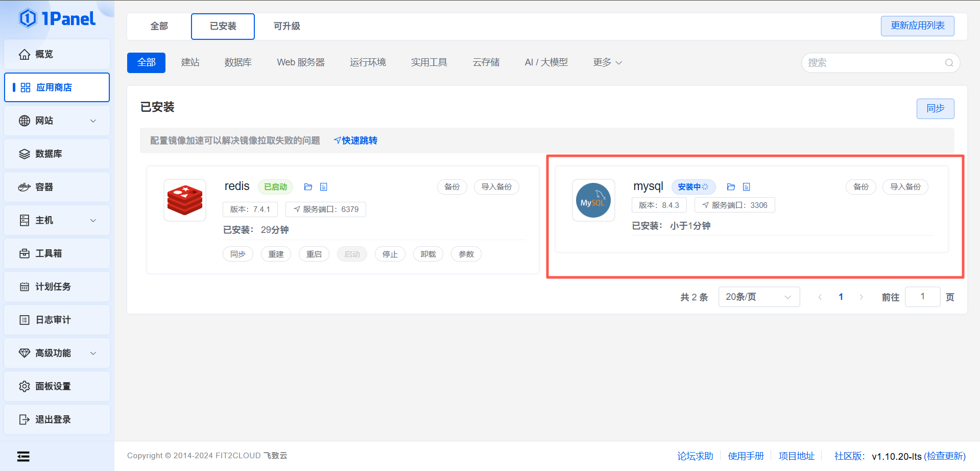Viewport: 980px width, 471px height.
Task: Open redis install folder icon
Action: coord(308,187)
